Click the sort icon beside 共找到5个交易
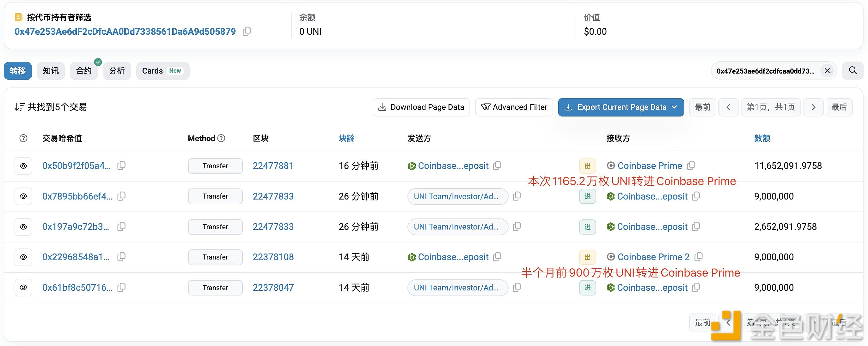The width and height of the screenshot is (868, 346). click(x=19, y=107)
